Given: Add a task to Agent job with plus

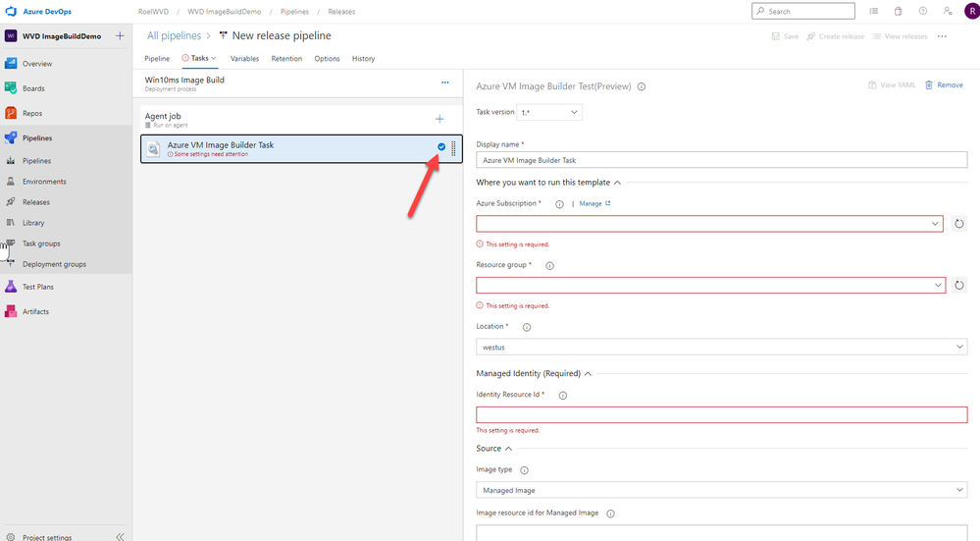Looking at the screenshot, I should (439, 119).
